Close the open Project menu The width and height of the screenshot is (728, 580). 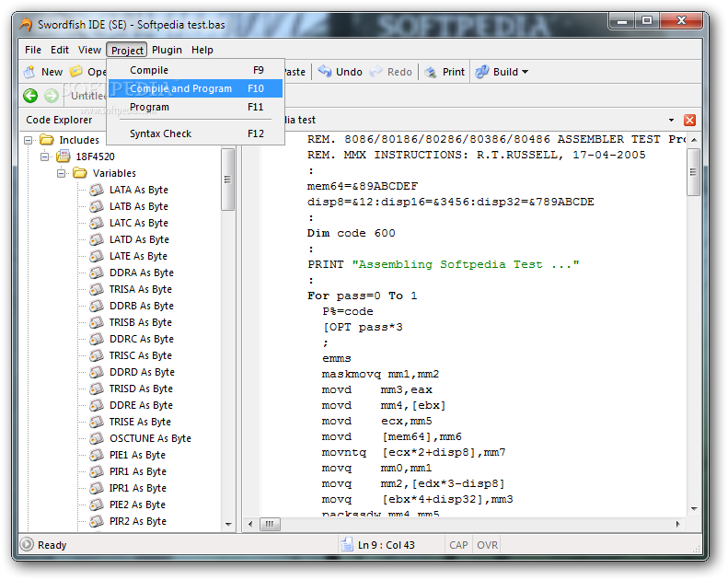[x=127, y=50]
